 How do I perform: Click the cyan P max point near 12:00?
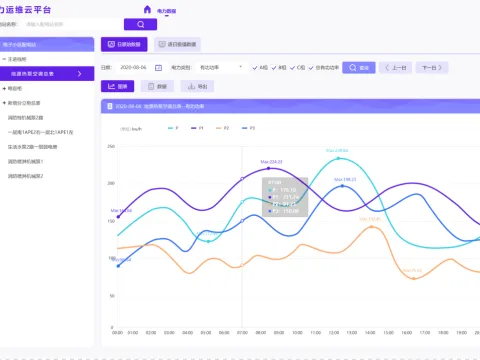pyautogui.click(x=338, y=158)
